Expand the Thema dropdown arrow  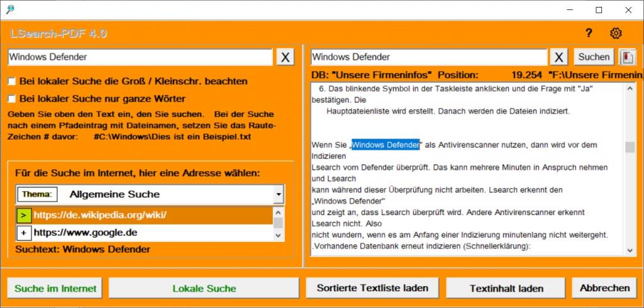[279, 195]
